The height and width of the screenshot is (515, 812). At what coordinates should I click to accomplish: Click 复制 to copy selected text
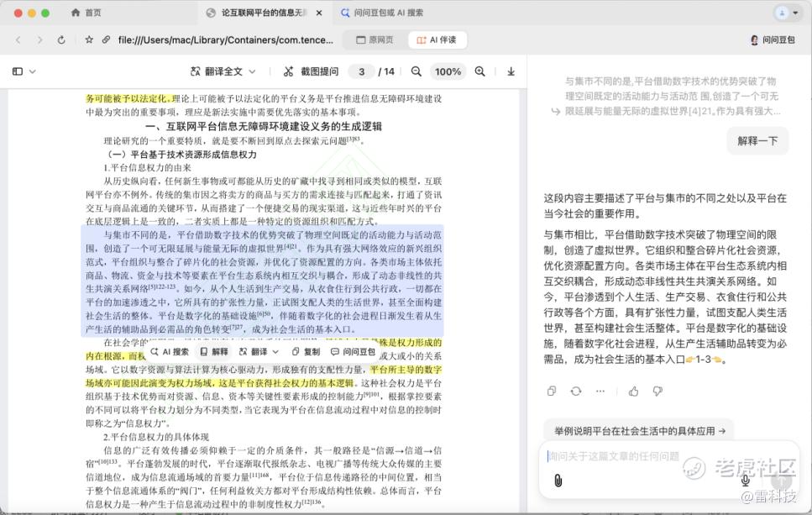(x=306, y=352)
